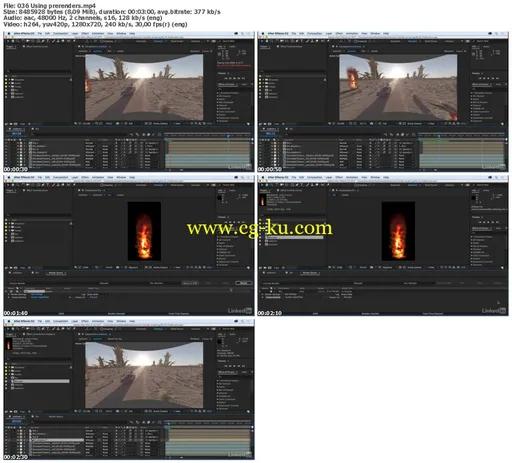
Task: Click the Render button in the 00:01:40 frame
Action: pos(244,283)
